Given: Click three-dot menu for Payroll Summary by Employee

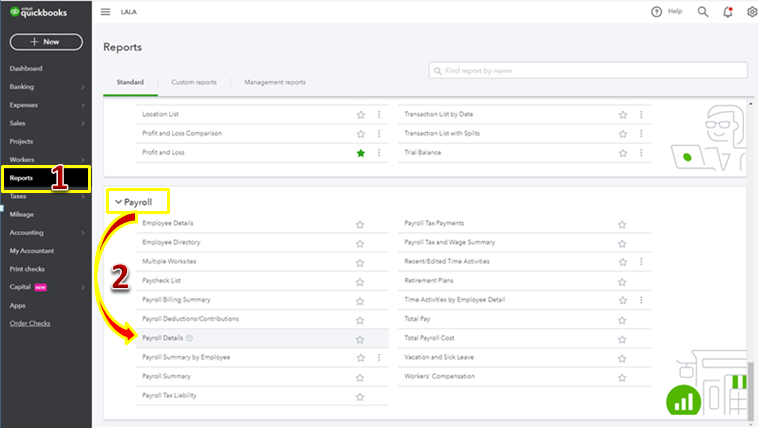Looking at the screenshot, I should [379, 357].
